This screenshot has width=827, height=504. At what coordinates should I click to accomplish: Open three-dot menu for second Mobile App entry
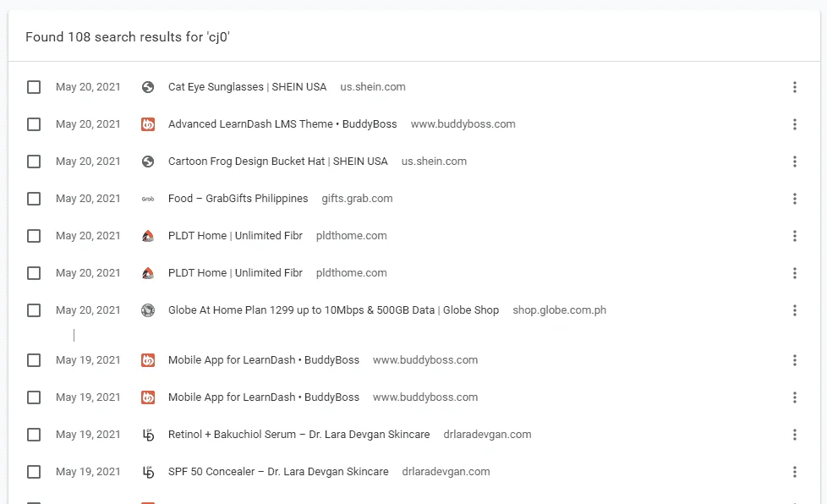794,397
